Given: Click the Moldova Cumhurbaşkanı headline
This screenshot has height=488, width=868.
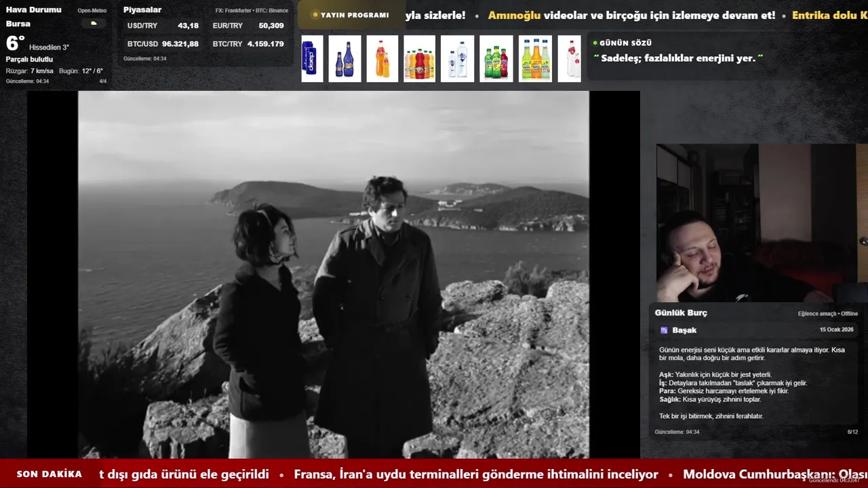Looking at the screenshot, I should pos(775,474).
